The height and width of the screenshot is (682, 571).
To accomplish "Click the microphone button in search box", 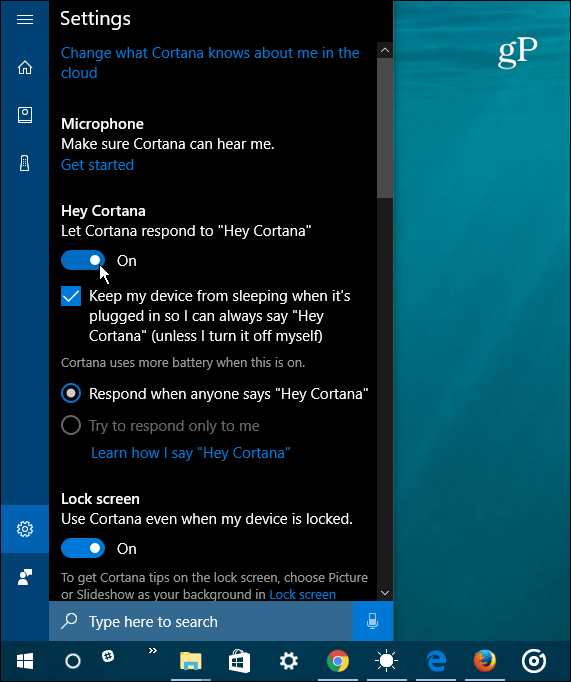I will point(373,621).
